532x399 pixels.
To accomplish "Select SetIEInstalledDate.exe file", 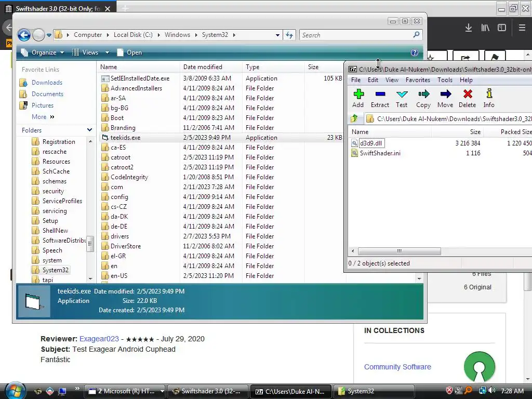I will pyautogui.click(x=140, y=78).
